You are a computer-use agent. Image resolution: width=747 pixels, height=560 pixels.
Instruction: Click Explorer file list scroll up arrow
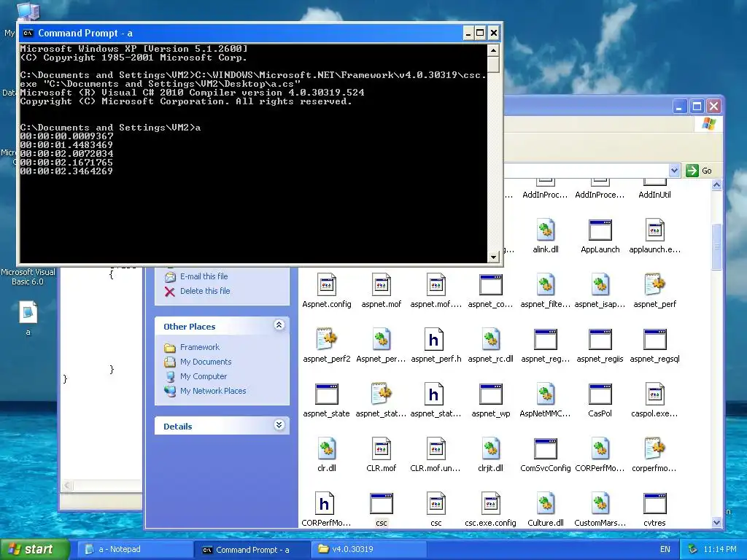pyautogui.click(x=716, y=184)
